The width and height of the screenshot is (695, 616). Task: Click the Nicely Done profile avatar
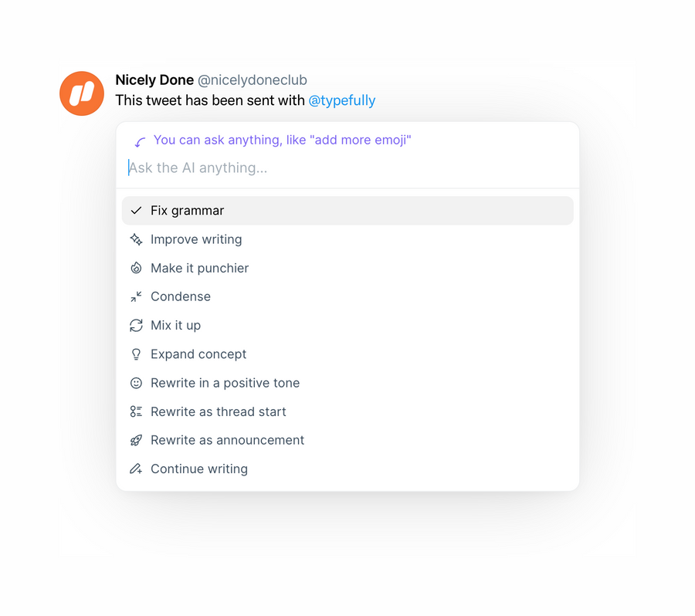pyautogui.click(x=82, y=93)
